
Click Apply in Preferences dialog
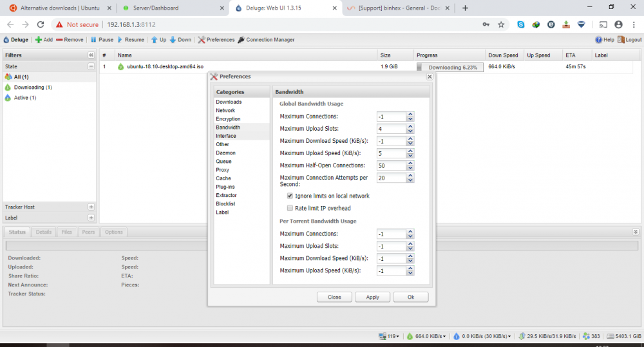point(372,297)
